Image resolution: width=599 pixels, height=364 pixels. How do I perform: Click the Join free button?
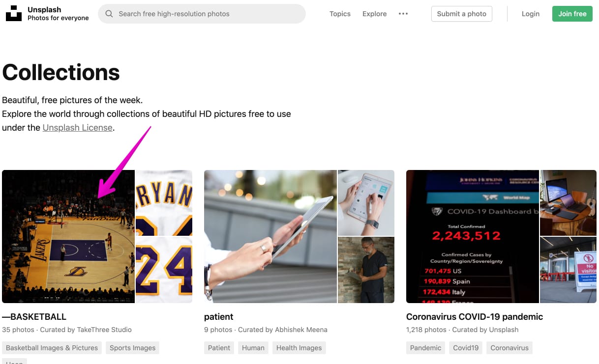pos(572,14)
